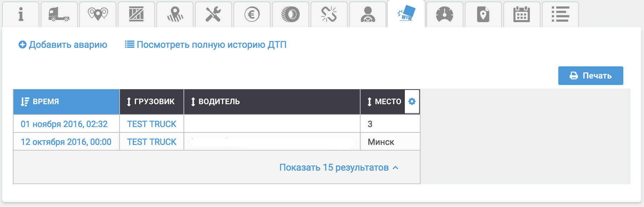Open the speedometer gauge tab

click(444, 15)
